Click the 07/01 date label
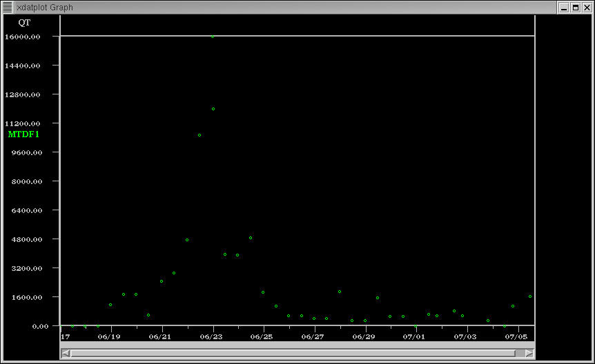 coord(414,336)
